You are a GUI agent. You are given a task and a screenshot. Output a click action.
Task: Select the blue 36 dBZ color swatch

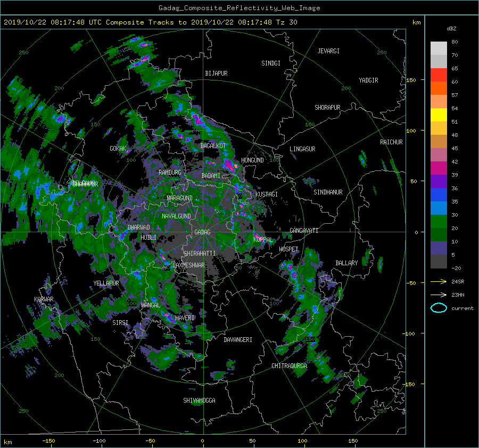439,194
